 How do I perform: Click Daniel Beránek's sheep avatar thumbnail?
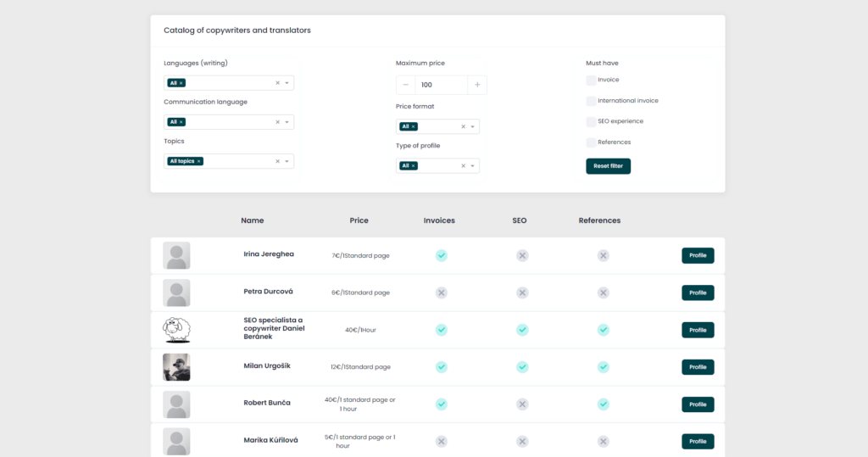coord(176,329)
